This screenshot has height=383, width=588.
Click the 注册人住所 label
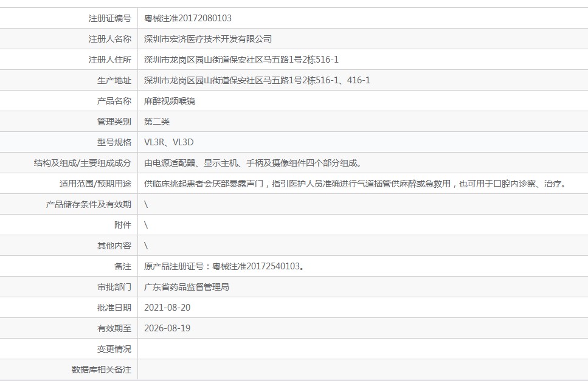click(x=110, y=60)
